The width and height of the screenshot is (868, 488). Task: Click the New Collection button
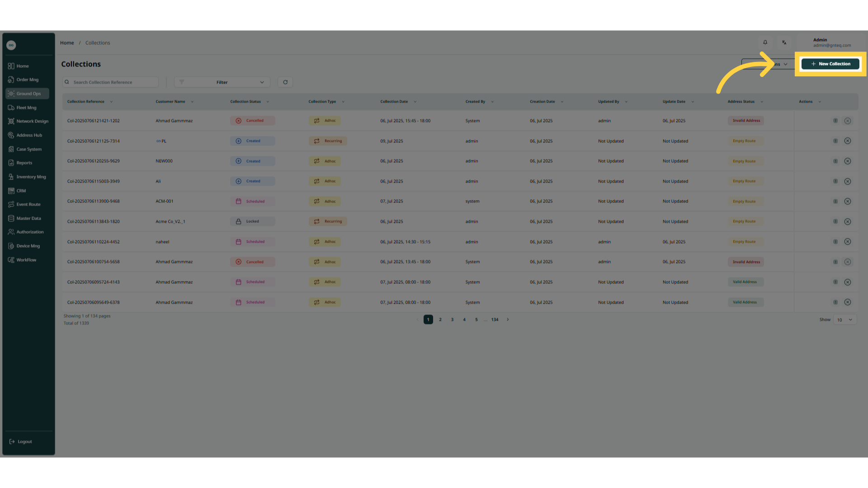[830, 64]
